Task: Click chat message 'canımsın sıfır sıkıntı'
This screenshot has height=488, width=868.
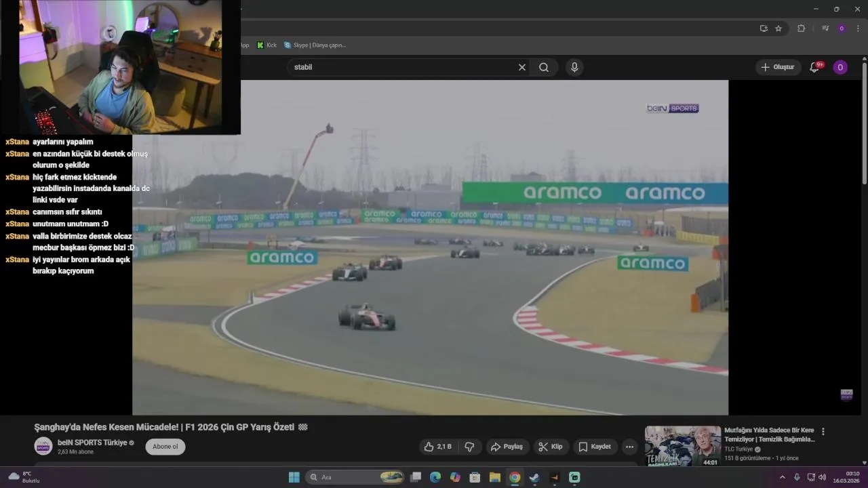Action: click(x=67, y=212)
